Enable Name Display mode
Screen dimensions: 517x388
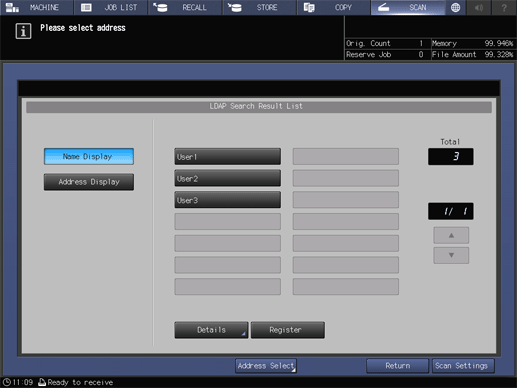89,157
